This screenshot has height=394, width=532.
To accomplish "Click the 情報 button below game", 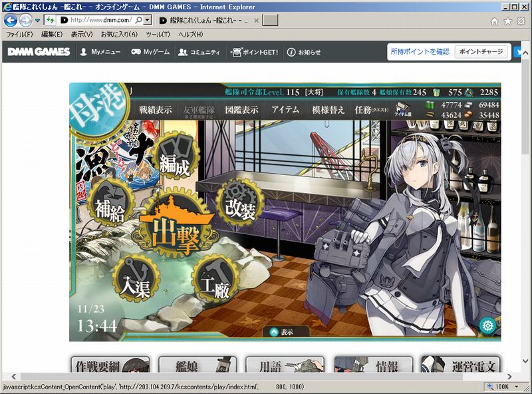I will click(x=373, y=365).
